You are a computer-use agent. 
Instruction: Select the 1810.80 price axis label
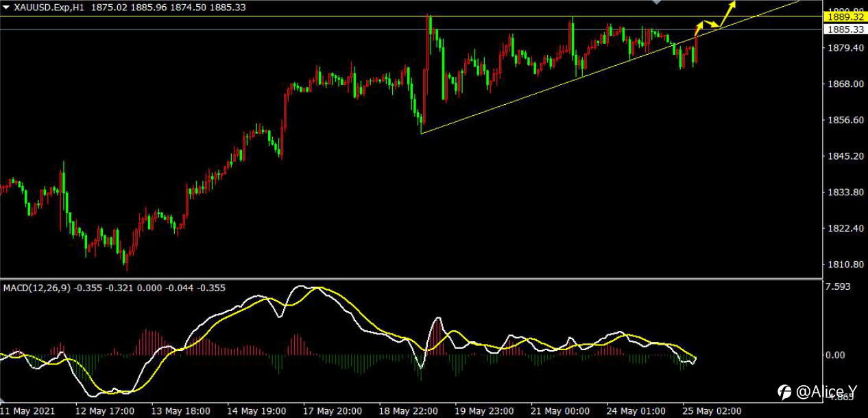845,265
